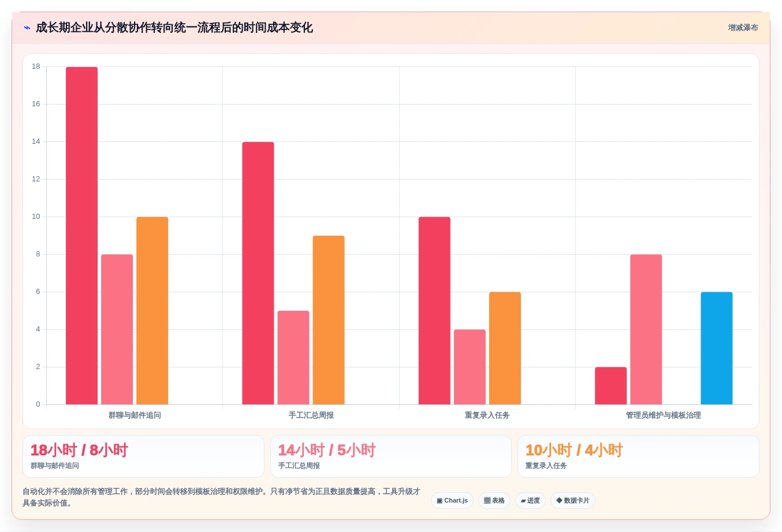Click the x-axis label 手工汇总周报
782x532 pixels.
coord(311,415)
